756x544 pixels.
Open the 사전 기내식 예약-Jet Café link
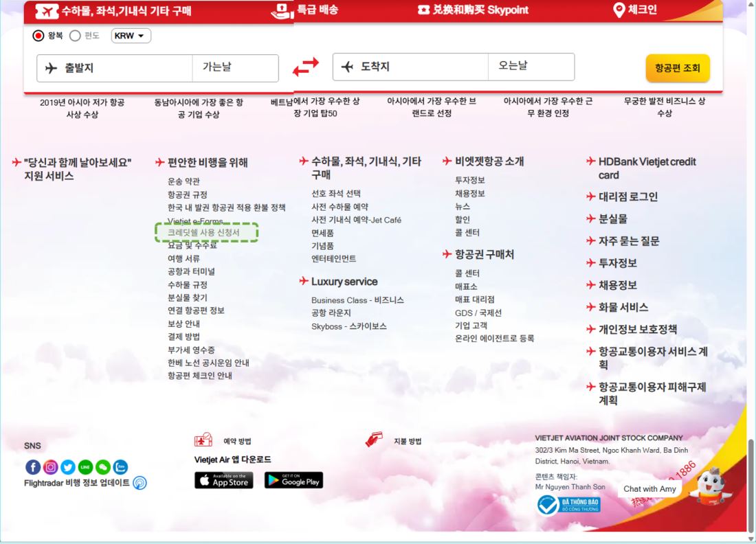pos(356,220)
